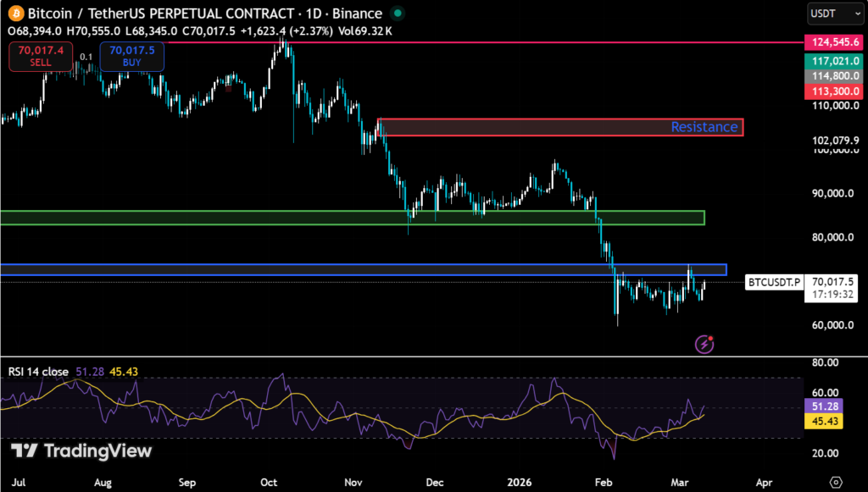Toggle the green market status indicator dot
Viewport: 868px width, 492px height.
coord(397,14)
